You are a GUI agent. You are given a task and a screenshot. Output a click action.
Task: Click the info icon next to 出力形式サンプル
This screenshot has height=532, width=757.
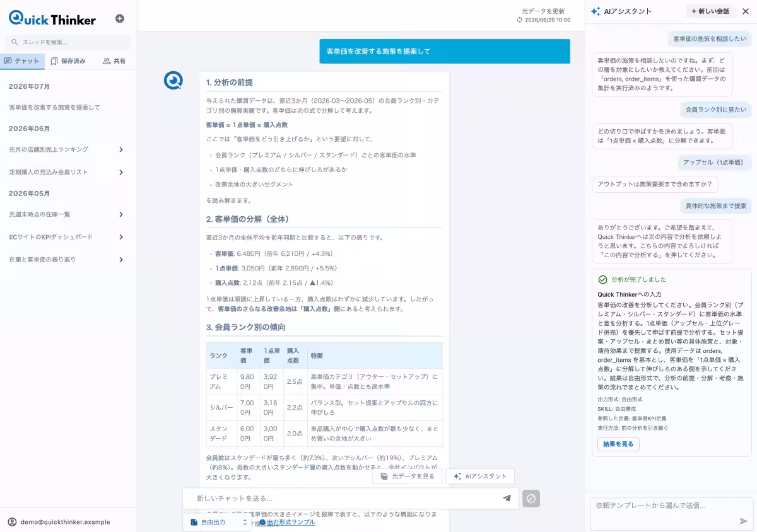[x=262, y=522]
